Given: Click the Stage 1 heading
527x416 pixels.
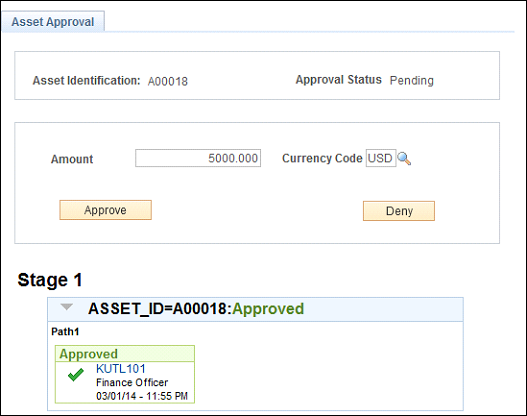Looking at the screenshot, I should (x=50, y=280).
